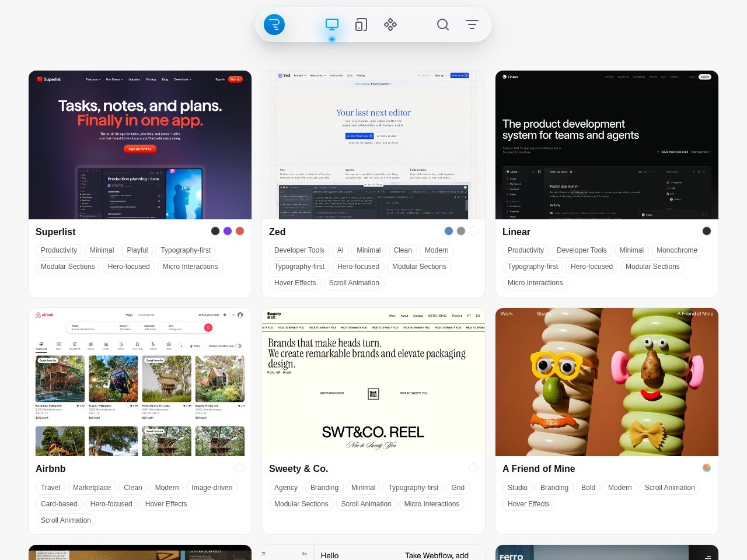Open the Airbnb website preview thumbnail
The height and width of the screenshot is (560, 747).
tap(140, 382)
